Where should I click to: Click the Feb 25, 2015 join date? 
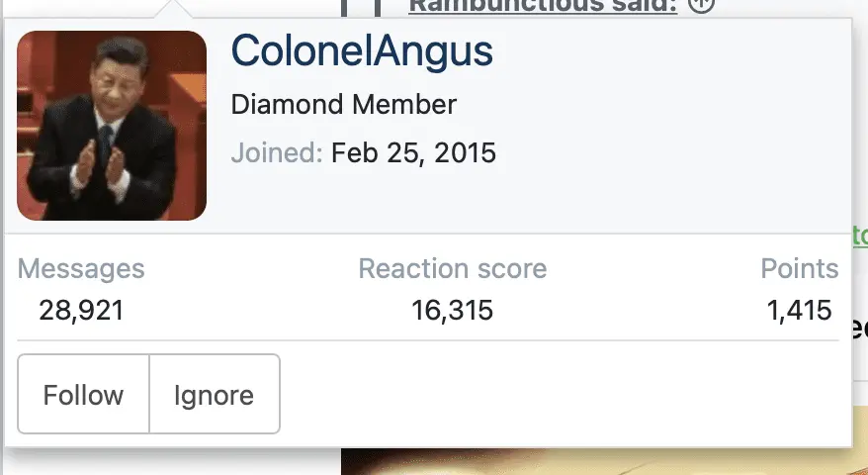(413, 153)
